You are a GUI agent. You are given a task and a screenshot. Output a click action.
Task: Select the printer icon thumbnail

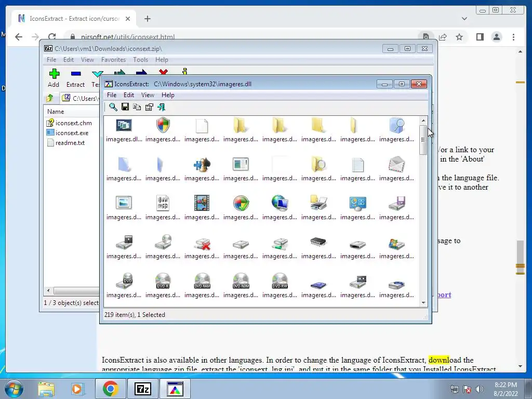coord(318,203)
